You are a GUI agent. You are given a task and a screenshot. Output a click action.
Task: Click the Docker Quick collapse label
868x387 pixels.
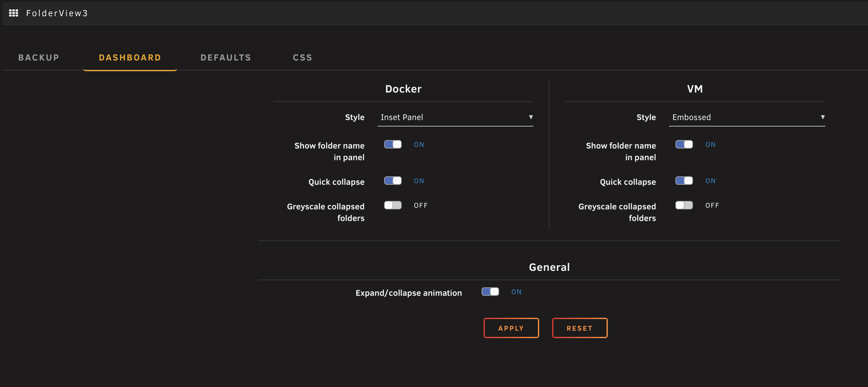click(x=336, y=182)
